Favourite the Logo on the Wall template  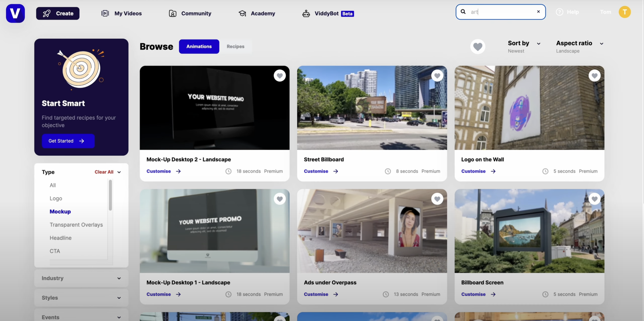point(594,76)
